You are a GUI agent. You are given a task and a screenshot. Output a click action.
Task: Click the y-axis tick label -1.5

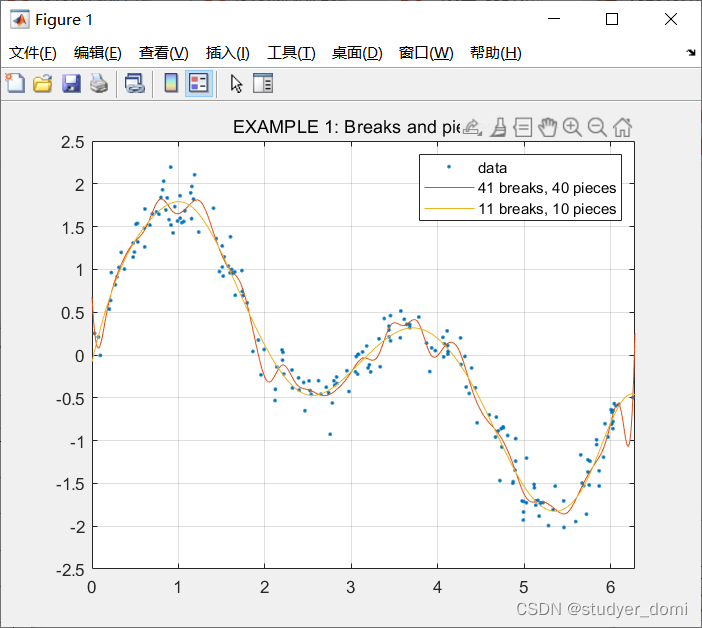(x=70, y=484)
